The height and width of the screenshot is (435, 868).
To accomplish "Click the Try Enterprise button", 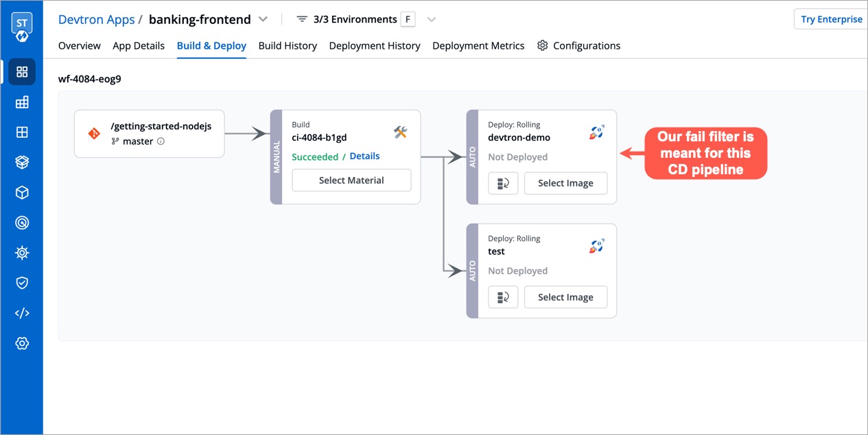I will coord(831,19).
